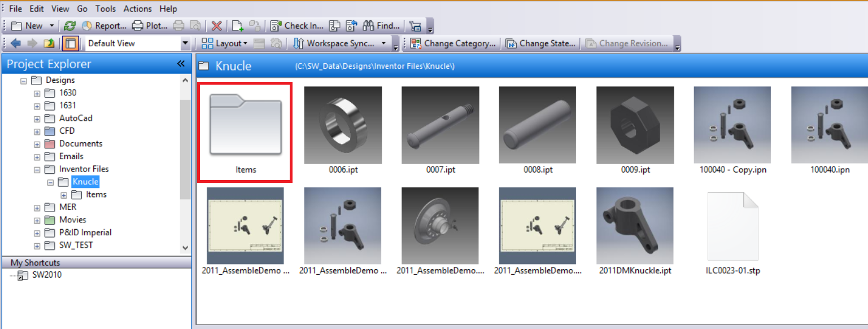The height and width of the screenshot is (329, 868).
Task: Select the 2011DMKnuckle.ipt thumbnail
Action: click(635, 226)
